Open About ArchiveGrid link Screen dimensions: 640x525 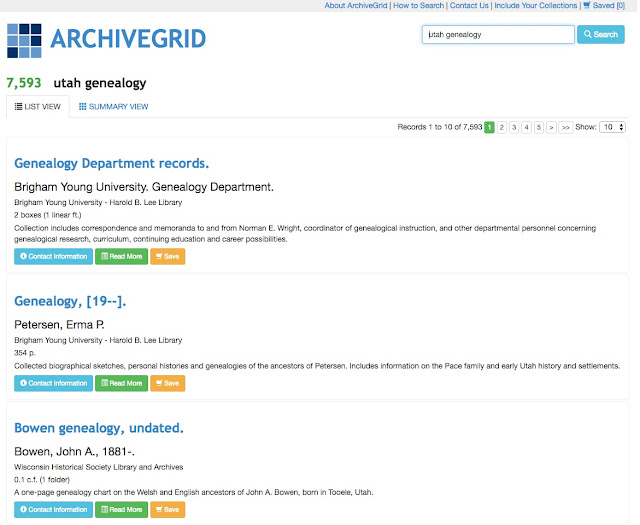pyautogui.click(x=356, y=5)
